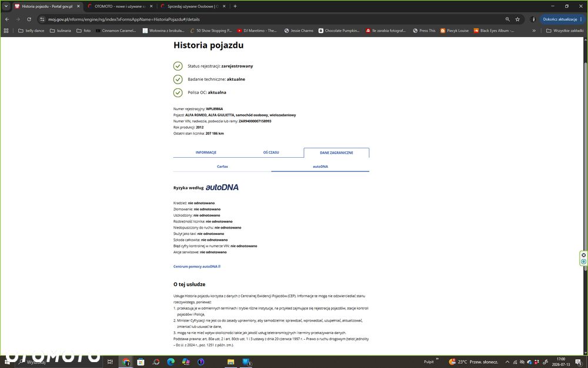Open File Explorer in the taskbar

[x=230, y=362]
